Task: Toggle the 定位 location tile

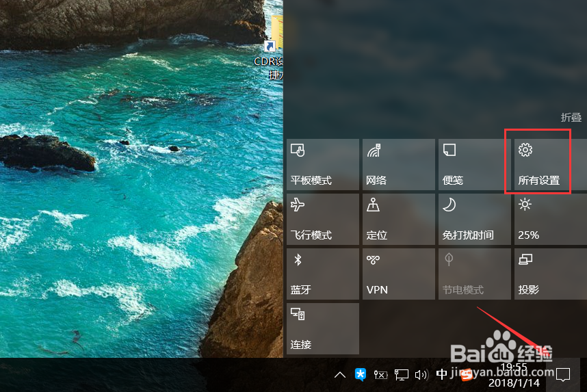Action: (399, 220)
